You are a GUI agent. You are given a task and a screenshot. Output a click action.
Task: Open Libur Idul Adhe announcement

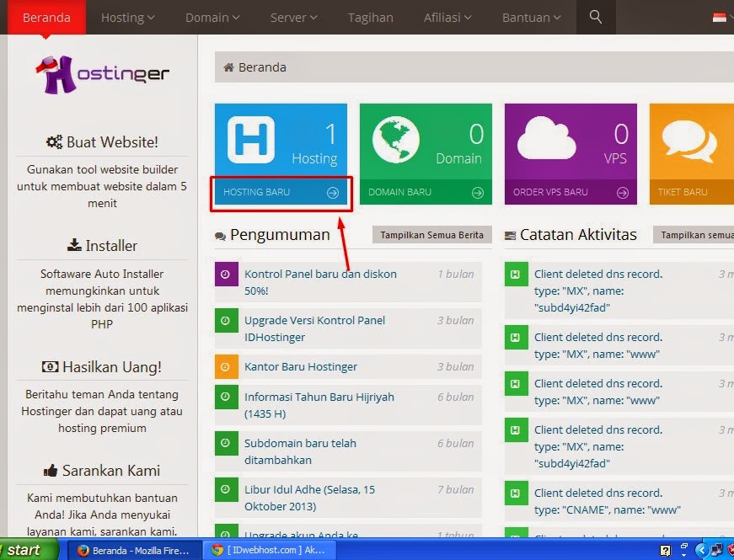[x=309, y=498]
